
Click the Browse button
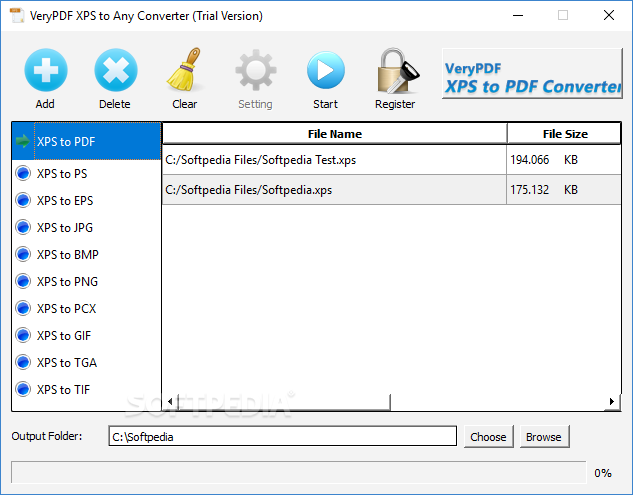[x=544, y=437]
